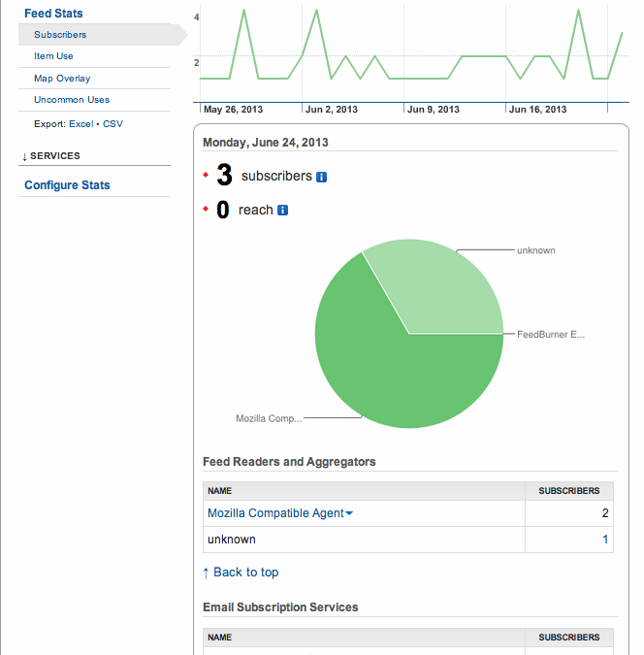Select Subscribers in the sidebar
This screenshot has width=644, height=655.
pyautogui.click(x=60, y=35)
